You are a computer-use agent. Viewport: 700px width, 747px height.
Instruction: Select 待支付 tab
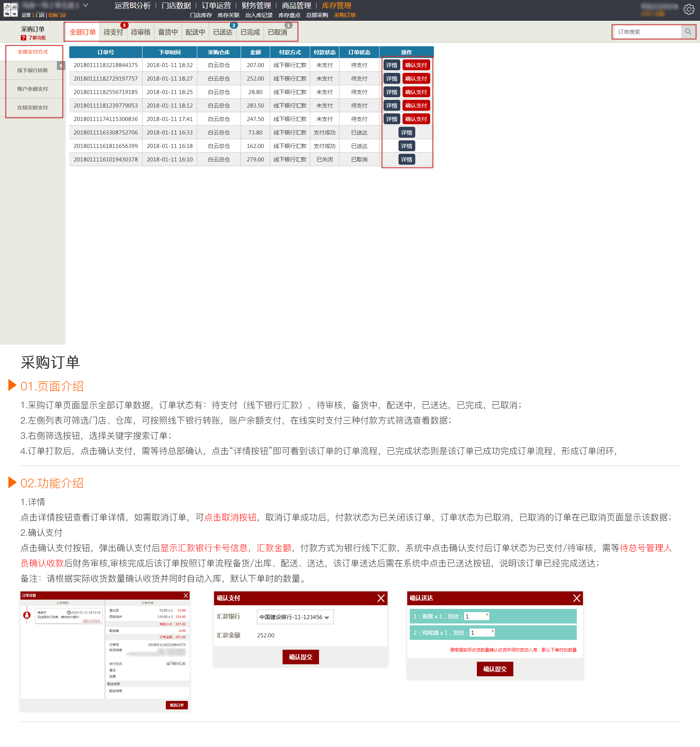coord(113,32)
